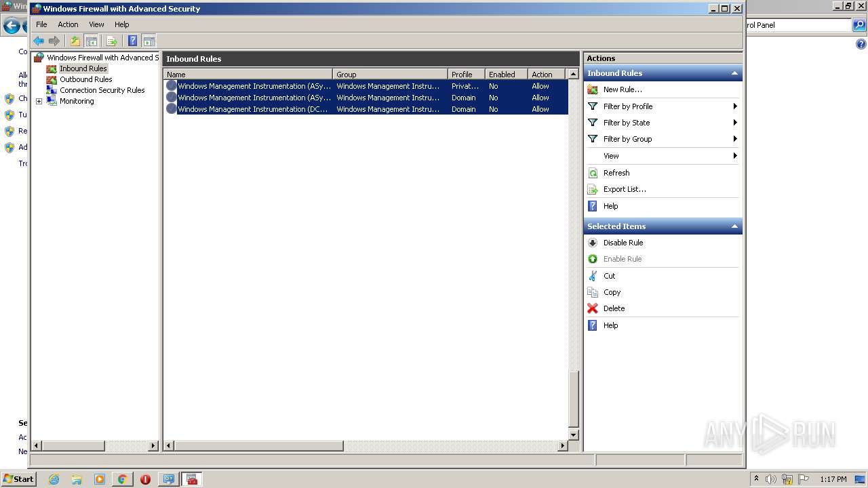
Task: Click the Up One Level folder icon
Action: tap(75, 41)
